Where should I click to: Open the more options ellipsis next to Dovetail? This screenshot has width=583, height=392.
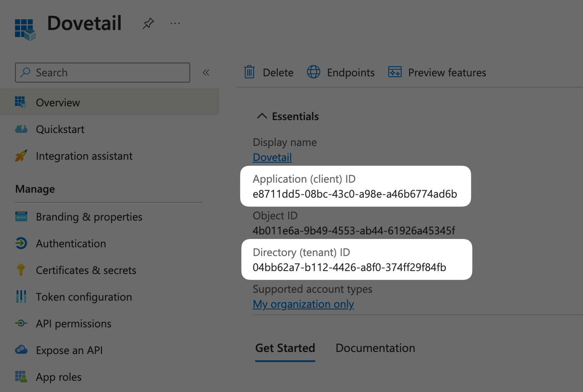point(175,23)
